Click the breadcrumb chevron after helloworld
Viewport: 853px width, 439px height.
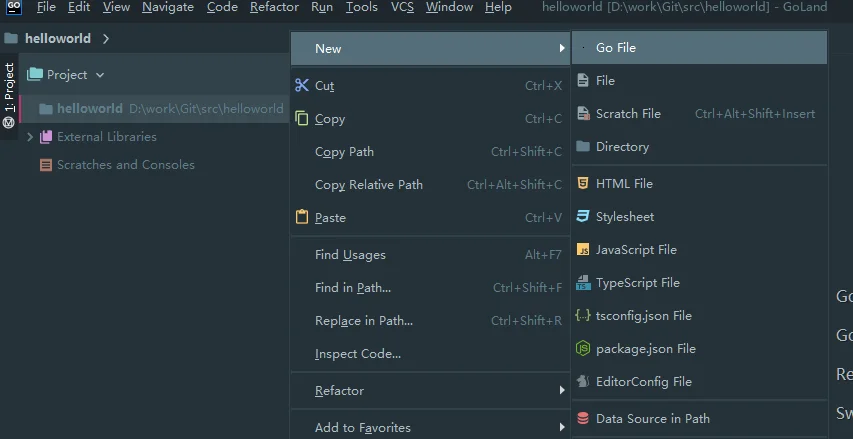(106, 39)
